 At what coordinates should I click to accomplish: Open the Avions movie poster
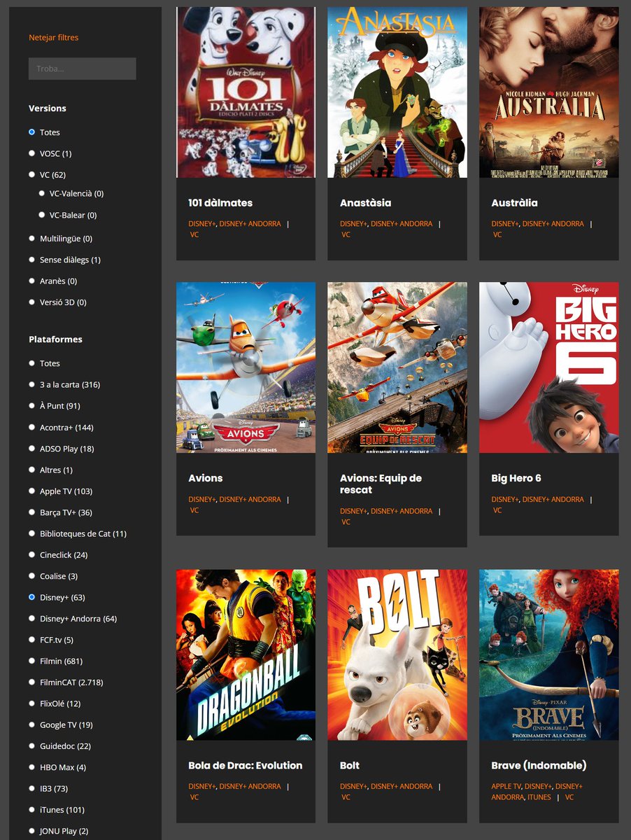246,367
